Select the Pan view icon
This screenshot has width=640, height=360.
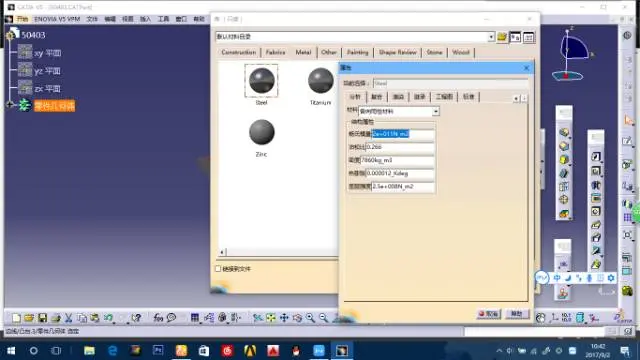click(x=284, y=318)
